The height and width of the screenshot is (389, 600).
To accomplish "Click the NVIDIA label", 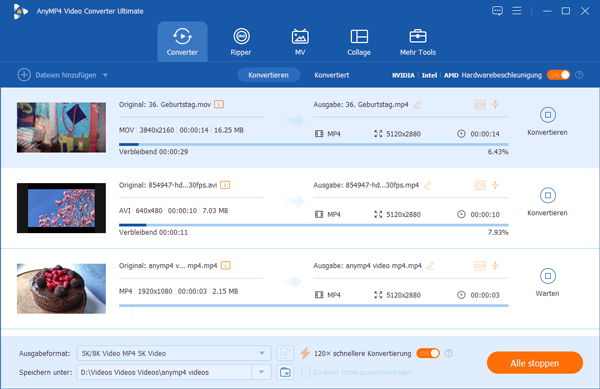I will pos(403,75).
